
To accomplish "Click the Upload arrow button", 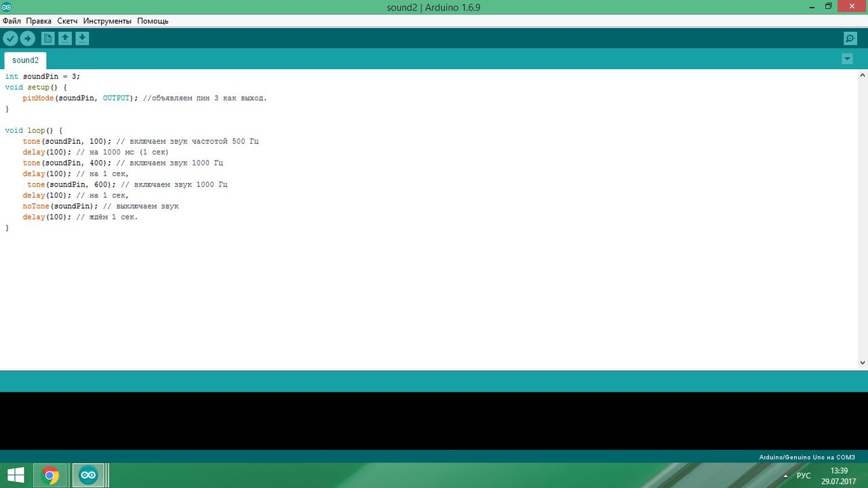I will 27,39.
